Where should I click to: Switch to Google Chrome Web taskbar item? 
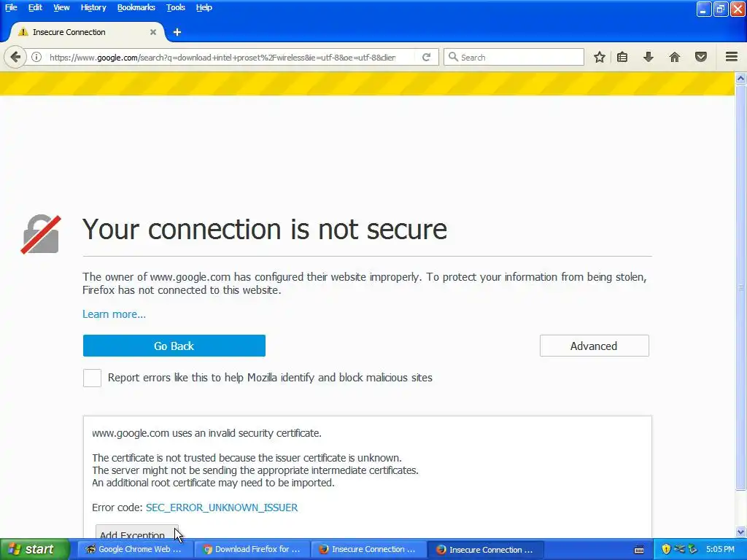(x=134, y=549)
